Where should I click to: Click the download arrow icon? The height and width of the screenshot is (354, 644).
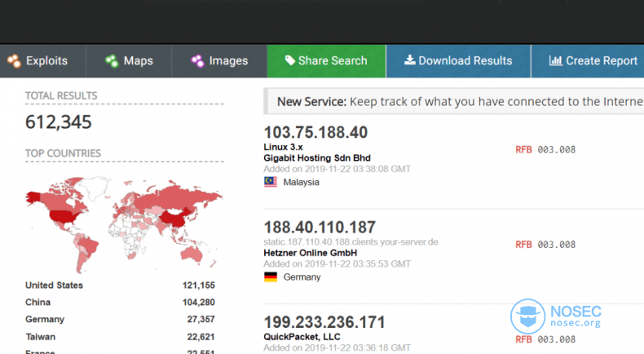tap(410, 60)
